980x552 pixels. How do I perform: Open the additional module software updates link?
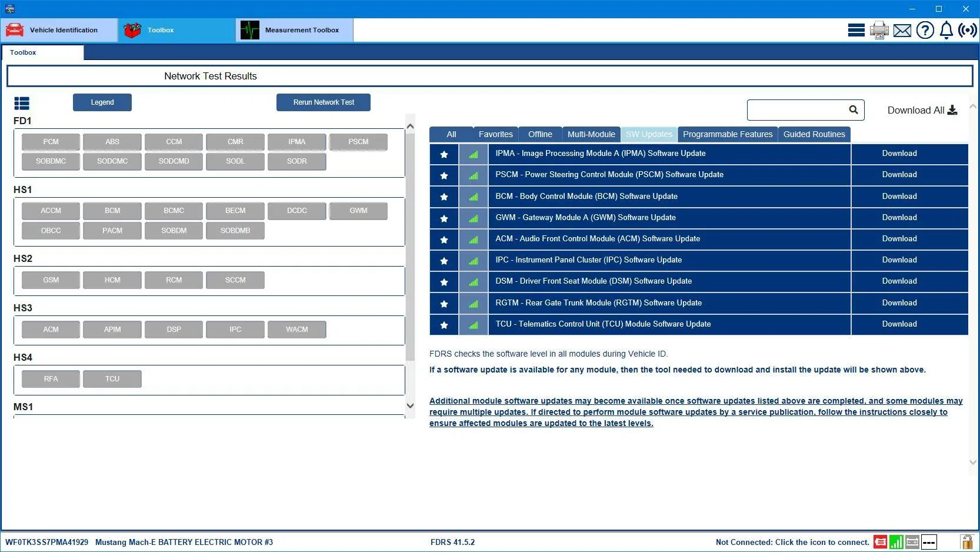(x=696, y=412)
